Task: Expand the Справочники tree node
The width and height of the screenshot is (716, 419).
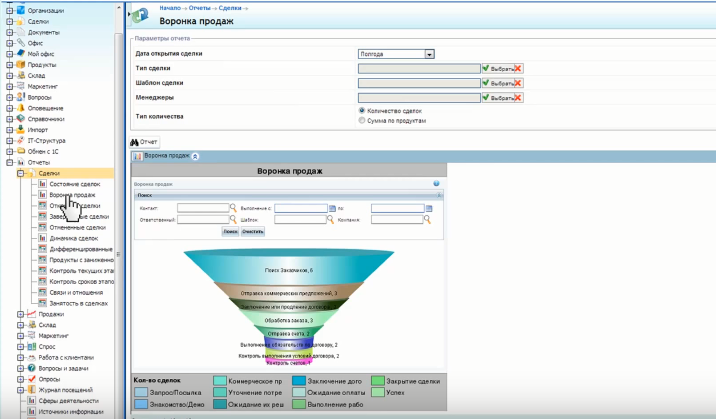Action: click(x=10, y=119)
